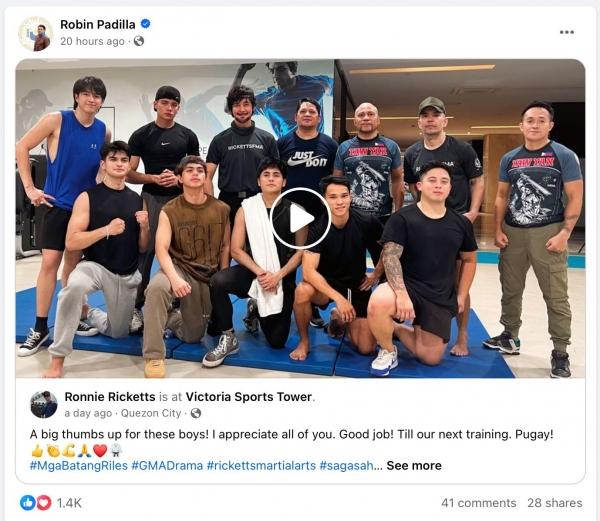Open Robin Padilla's profile name link
This screenshot has height=521, width=600.
point(98,24)
